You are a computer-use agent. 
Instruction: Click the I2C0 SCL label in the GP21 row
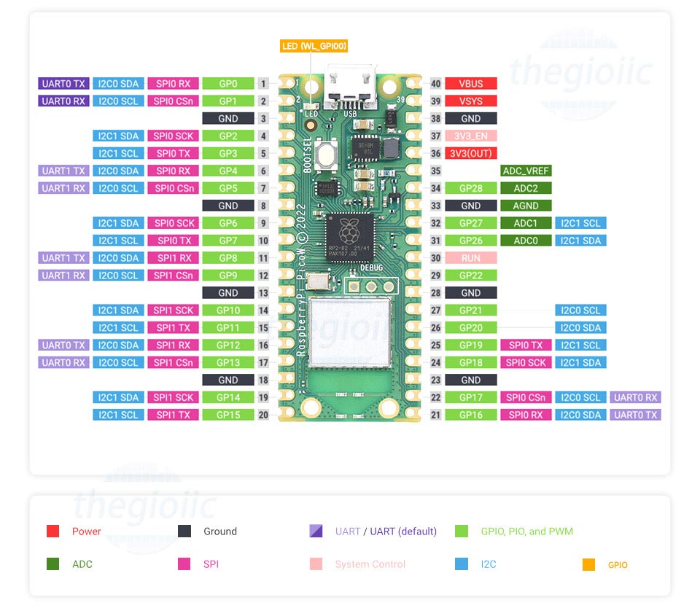coord(581,310)
